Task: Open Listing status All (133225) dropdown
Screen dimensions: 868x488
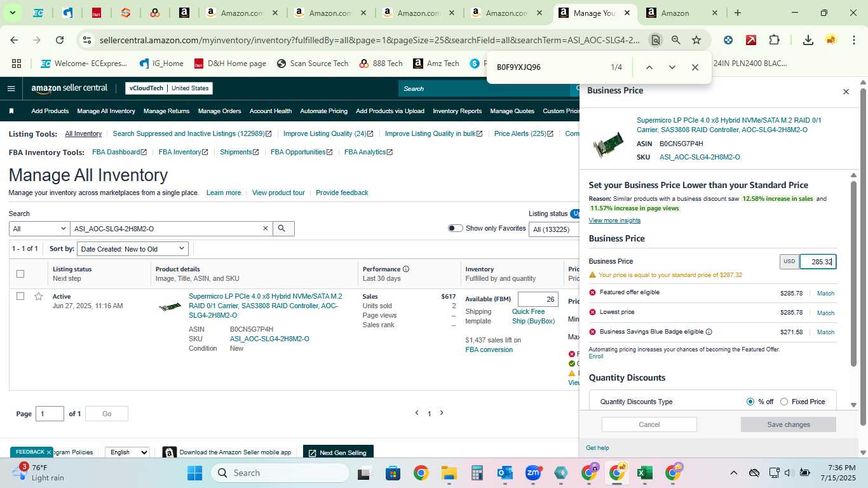Action: pos(554,229)
